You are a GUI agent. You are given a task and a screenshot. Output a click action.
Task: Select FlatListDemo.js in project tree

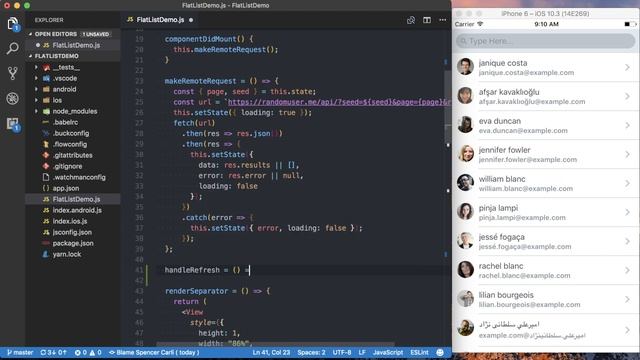pyautogui.click(x=73, y=199)
